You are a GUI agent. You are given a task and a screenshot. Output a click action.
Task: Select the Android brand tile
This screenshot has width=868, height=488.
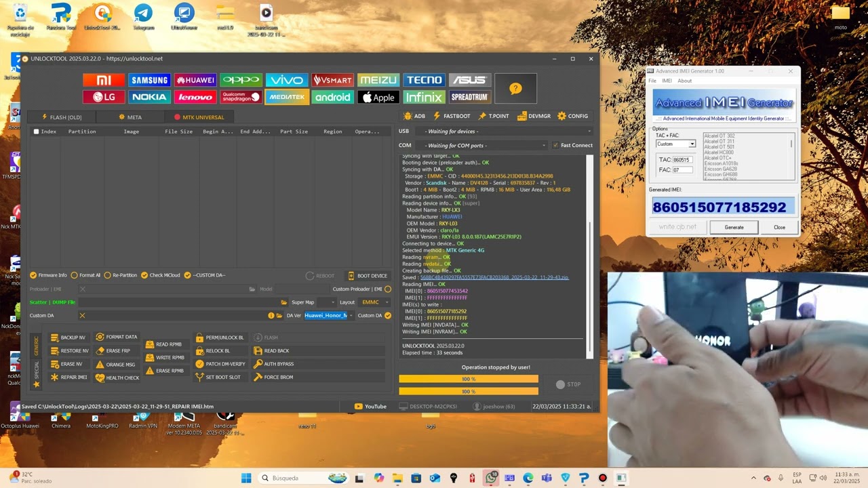(x=332, y=97)
